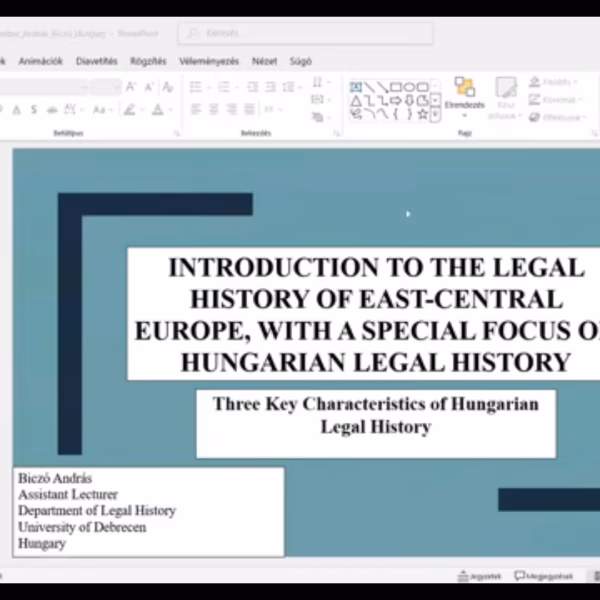Select the rectangle shape
This screenshot has height=600, width=600.
tap(396, 87)
